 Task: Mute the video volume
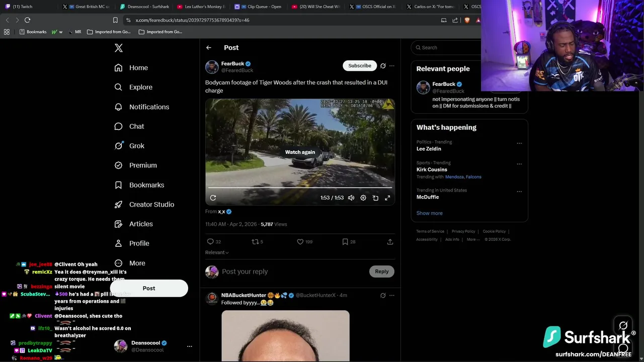point(351,198)
